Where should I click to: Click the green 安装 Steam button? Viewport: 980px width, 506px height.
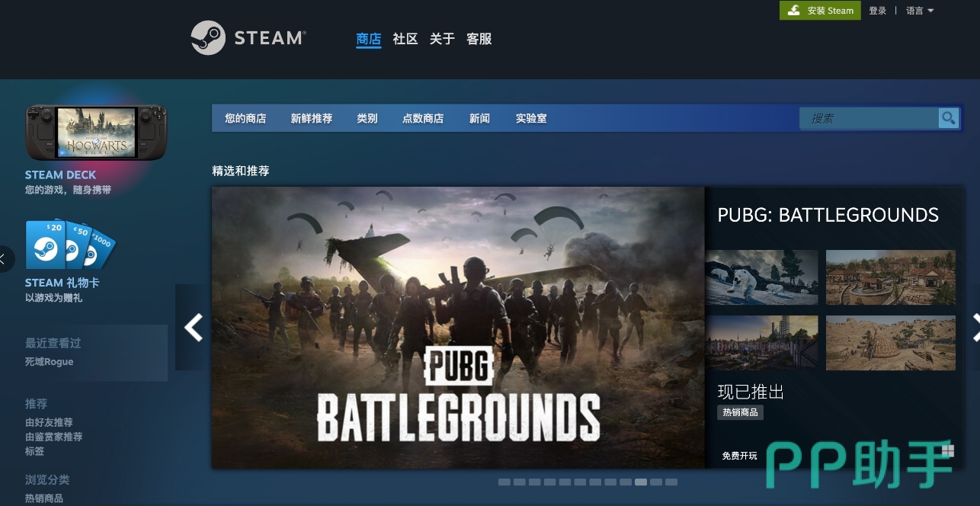point(820,11)
